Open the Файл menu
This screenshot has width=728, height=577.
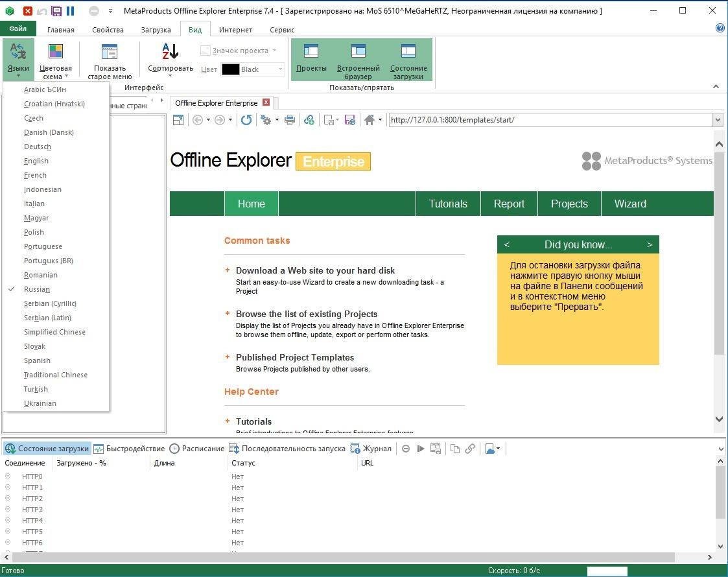point(18,29)
